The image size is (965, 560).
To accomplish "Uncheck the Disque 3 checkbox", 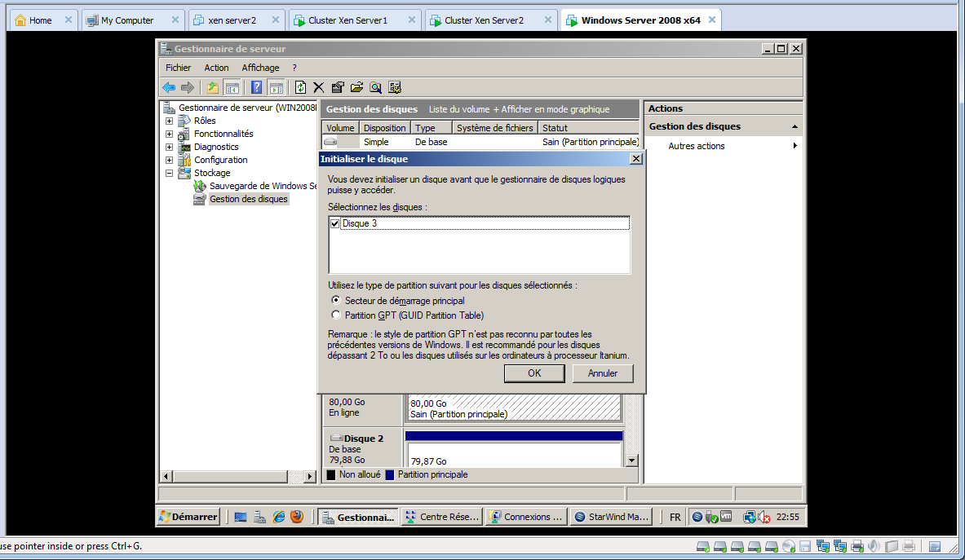I will (334, 223).
